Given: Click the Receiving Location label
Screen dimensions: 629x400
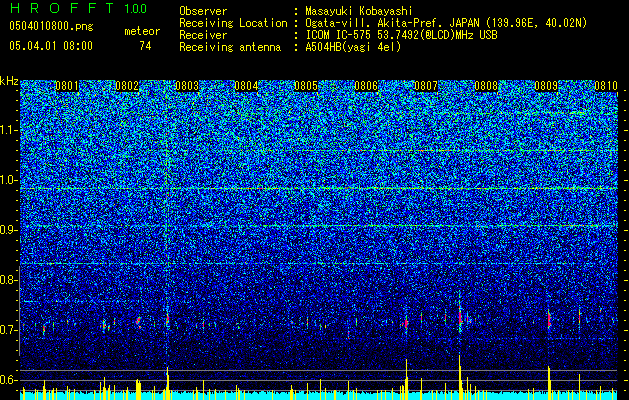Looking at the screenshot, I should click(x=233, y=23).
